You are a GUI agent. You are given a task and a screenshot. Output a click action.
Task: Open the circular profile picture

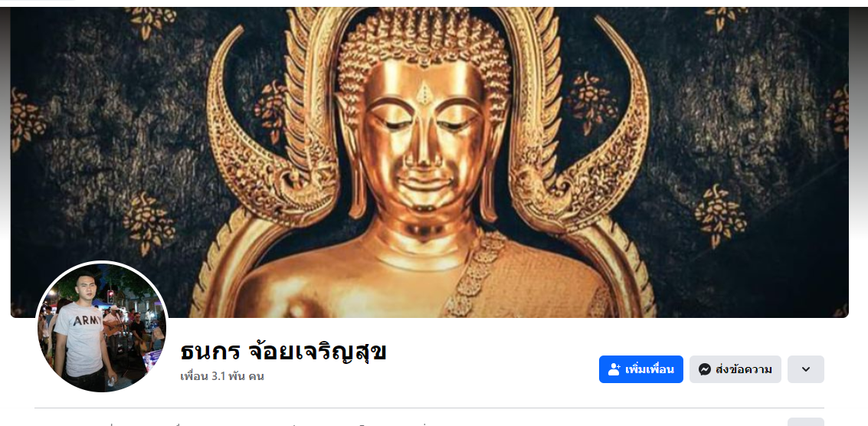tap(102, 326)
